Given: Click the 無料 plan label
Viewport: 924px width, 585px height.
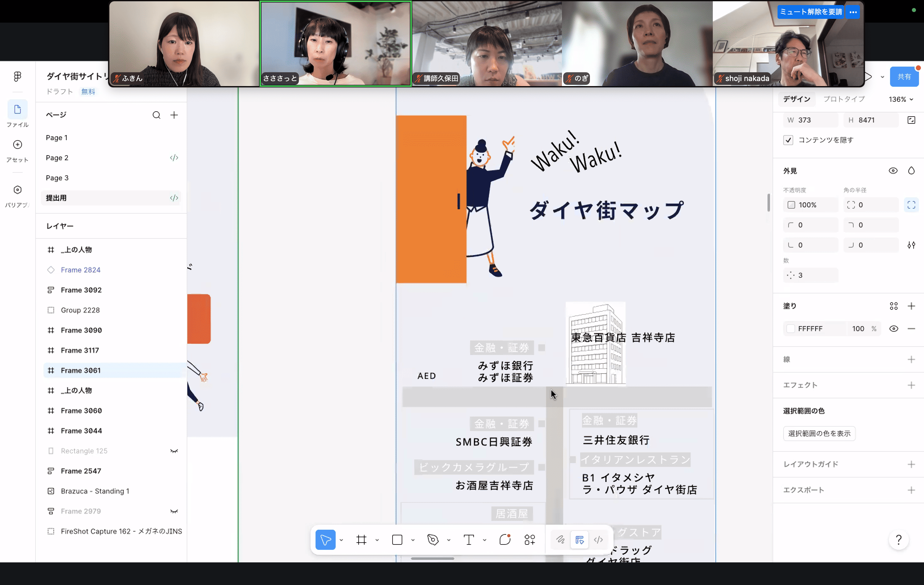Looking at the screenshot, I should (x=88, y=92).
